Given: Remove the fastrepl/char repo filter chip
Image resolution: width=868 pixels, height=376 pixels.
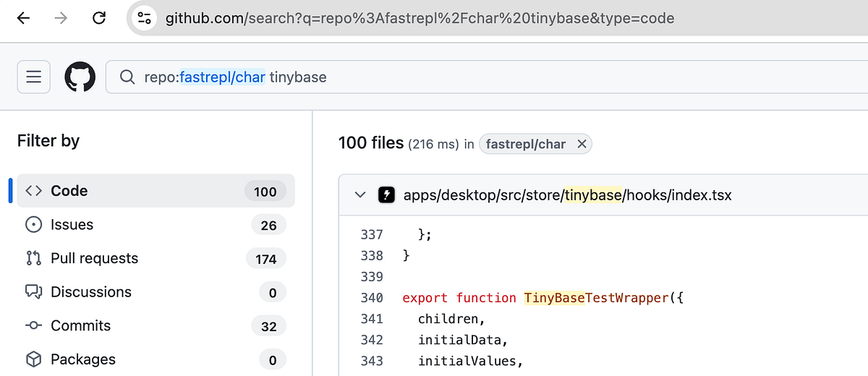Looking at the screenshot, I should (x=582, y=144).
